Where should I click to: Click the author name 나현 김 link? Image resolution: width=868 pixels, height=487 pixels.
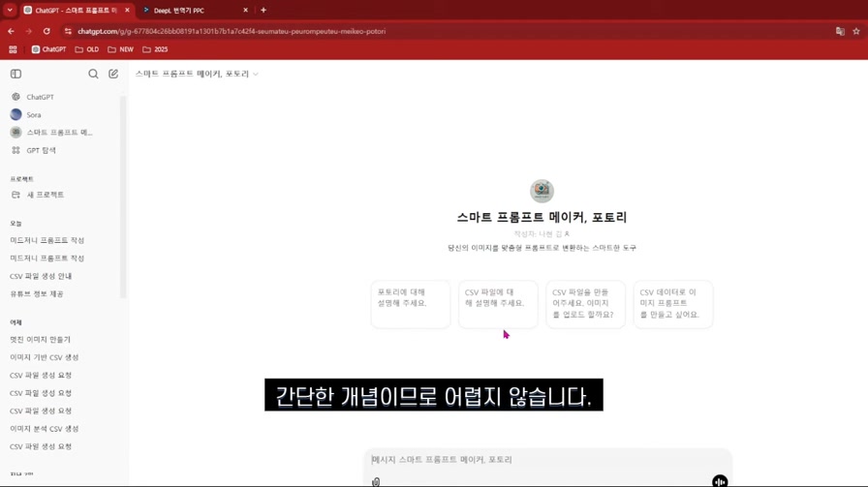pos(553,234)
